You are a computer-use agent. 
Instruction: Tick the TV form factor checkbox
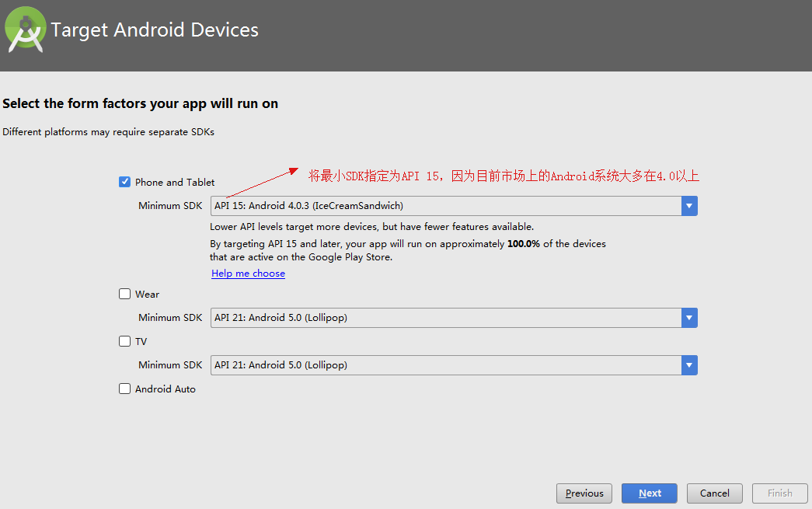124,341
